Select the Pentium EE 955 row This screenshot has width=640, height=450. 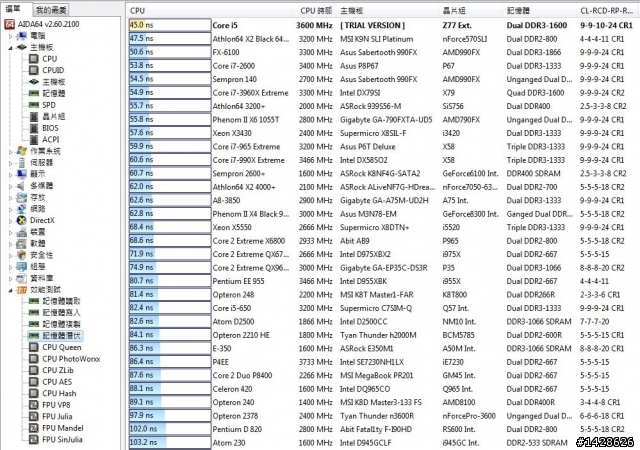pyautogui.click(x=384, y=281)
